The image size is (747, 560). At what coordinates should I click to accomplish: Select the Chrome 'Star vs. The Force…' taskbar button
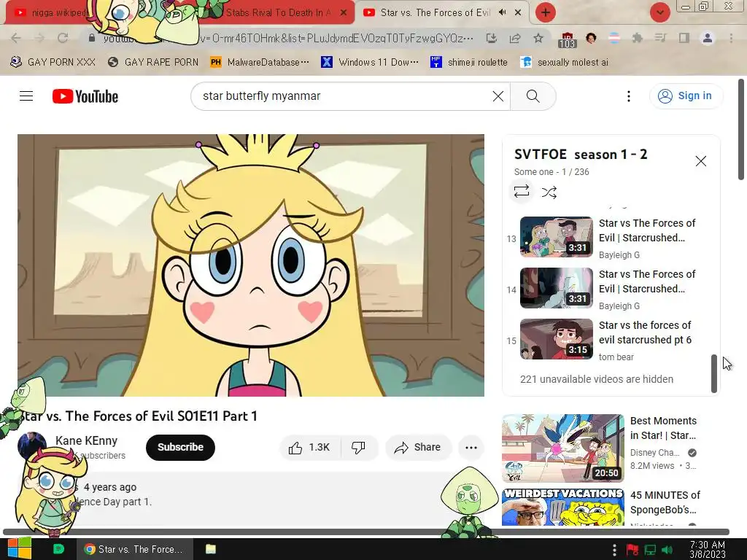(135, 549)
